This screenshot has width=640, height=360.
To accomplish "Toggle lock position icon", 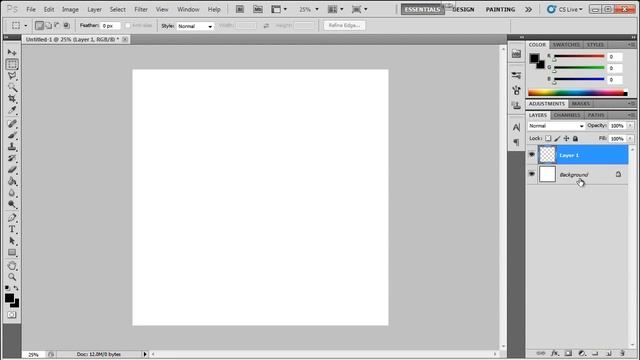I will (566, 138).
